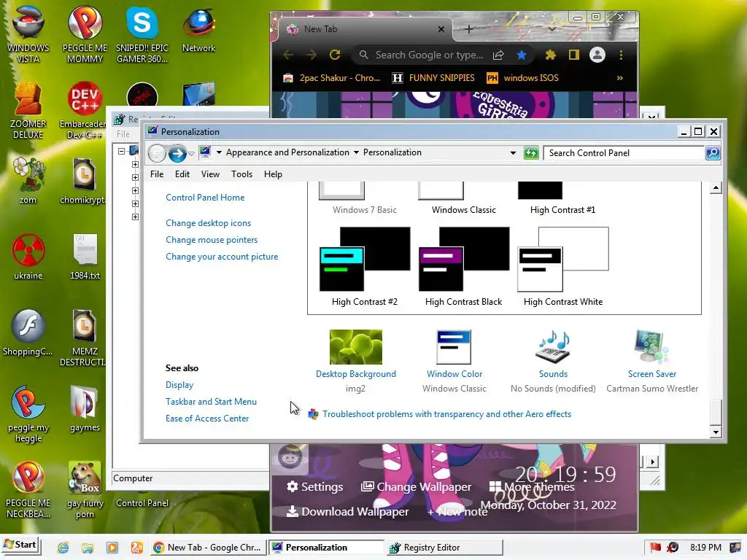Open the File menu in Personalization

coord(157,174)
